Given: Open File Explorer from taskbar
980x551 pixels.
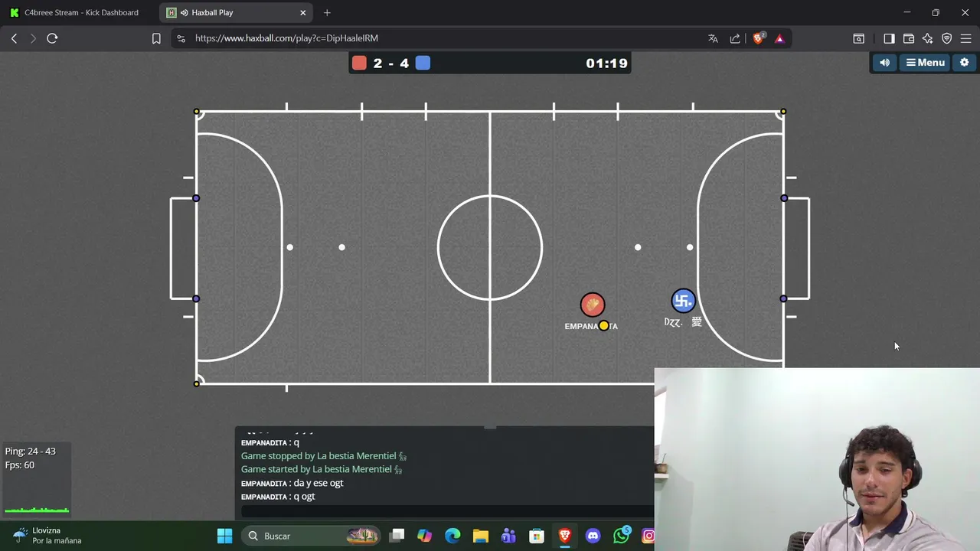Looking at the screenshot, I should [480, 536].
